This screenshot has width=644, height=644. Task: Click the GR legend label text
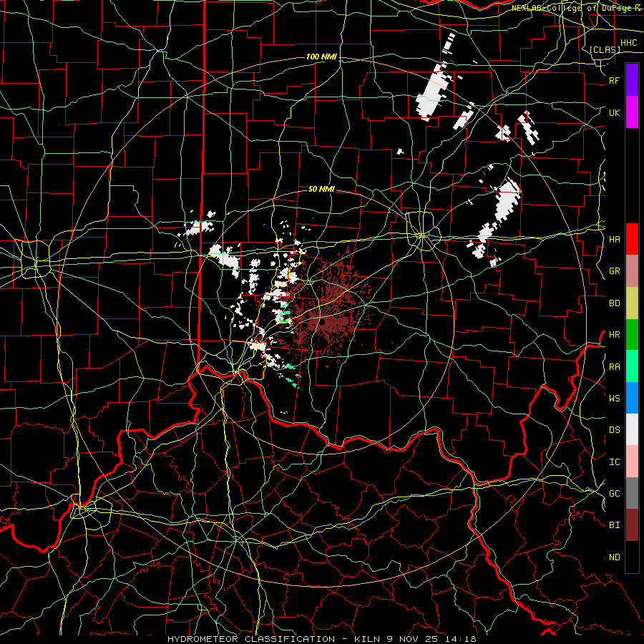point(614,270)
